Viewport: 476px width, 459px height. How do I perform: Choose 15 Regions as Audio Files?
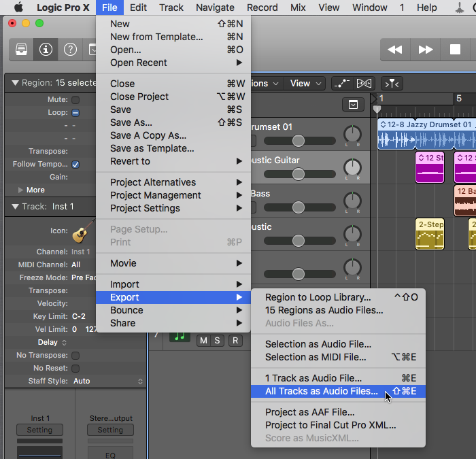[x=338, y=310]
